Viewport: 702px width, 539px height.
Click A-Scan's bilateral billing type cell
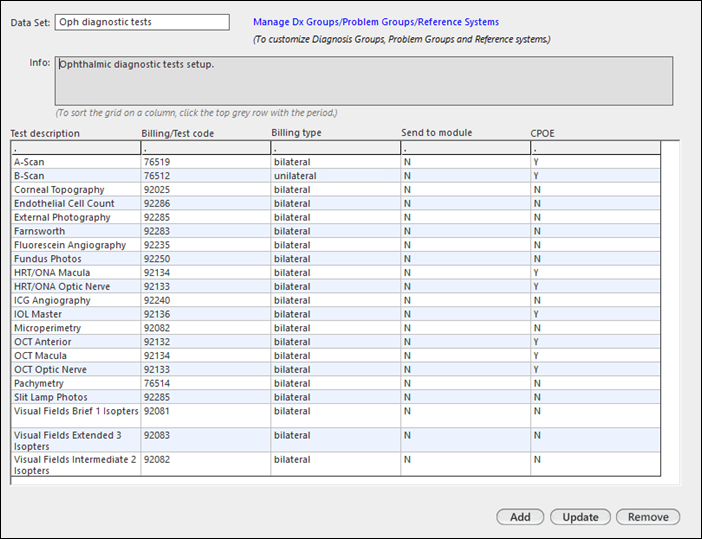[x=335, y=162]
